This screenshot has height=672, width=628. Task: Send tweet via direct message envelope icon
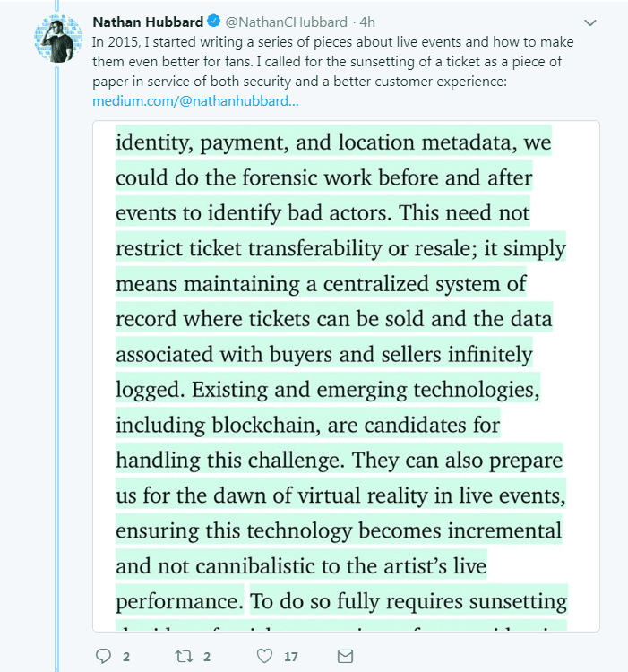[345, 656]
